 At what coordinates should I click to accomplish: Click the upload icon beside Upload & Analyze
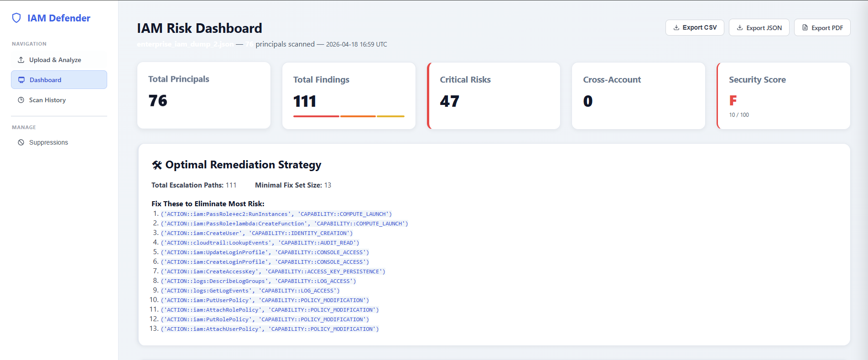click(x=21, y=60)
